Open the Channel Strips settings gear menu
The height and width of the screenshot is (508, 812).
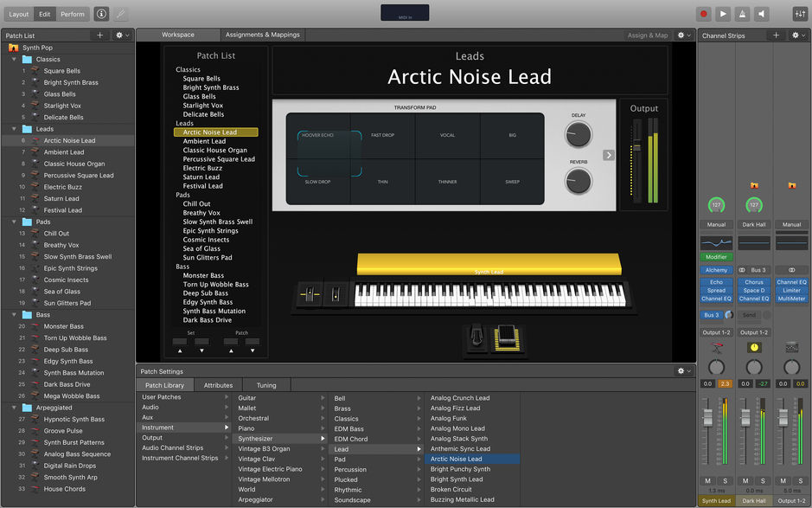797,35
